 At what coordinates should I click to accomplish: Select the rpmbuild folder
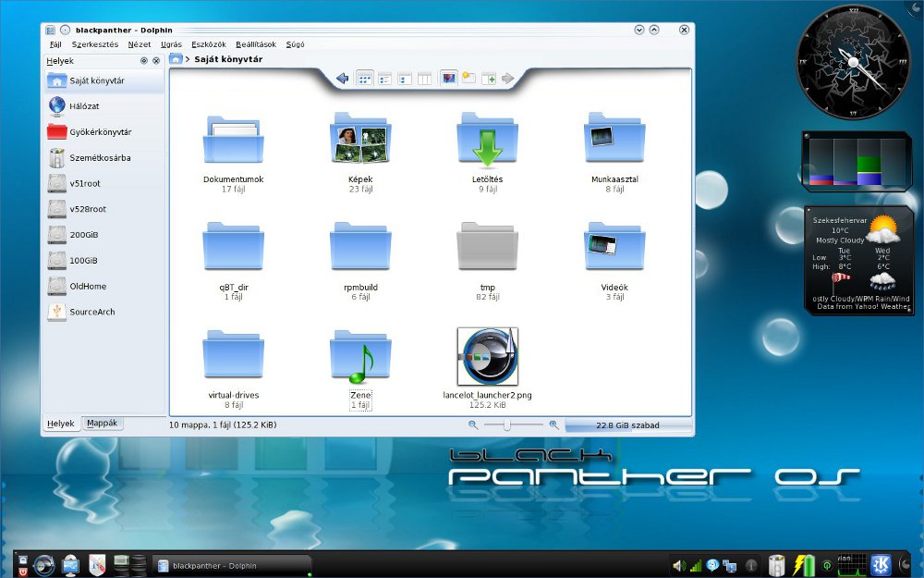[x=360, y=261]
